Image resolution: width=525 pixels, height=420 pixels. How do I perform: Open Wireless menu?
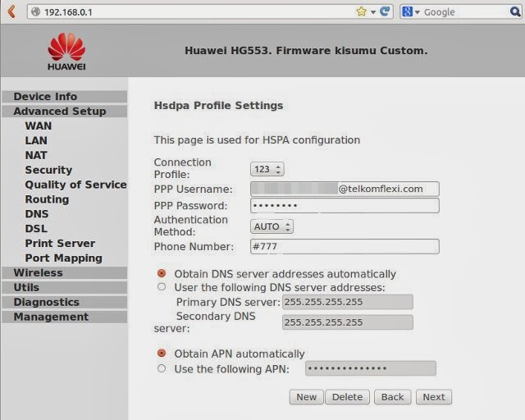pos(64,272)
